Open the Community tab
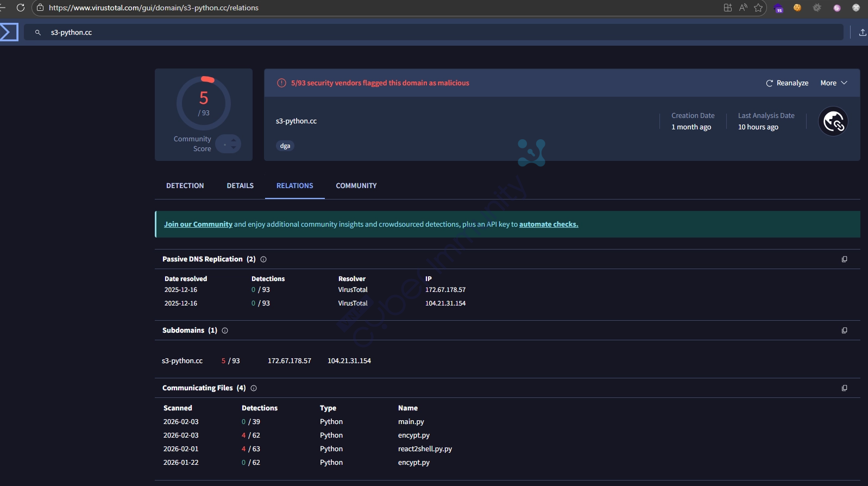Viewport: 868px width, 486px height. tap(356, 186)
